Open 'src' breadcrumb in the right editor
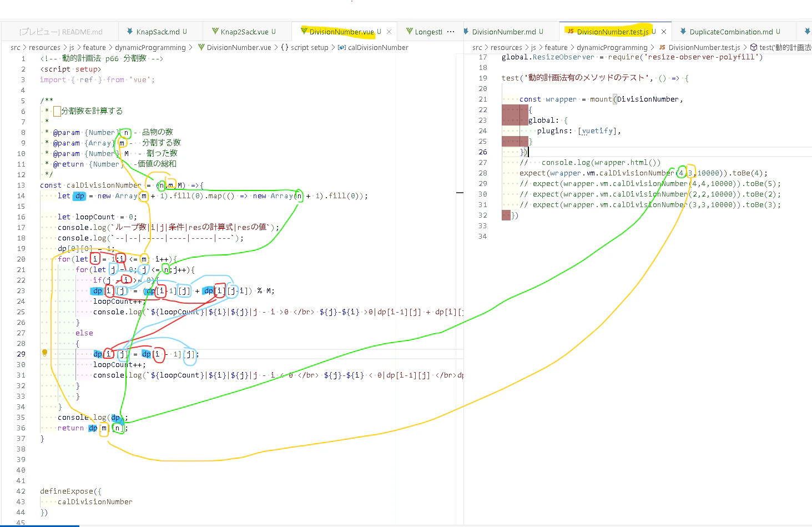This screenshot has width=812, height=527. (x=477, y=48)
